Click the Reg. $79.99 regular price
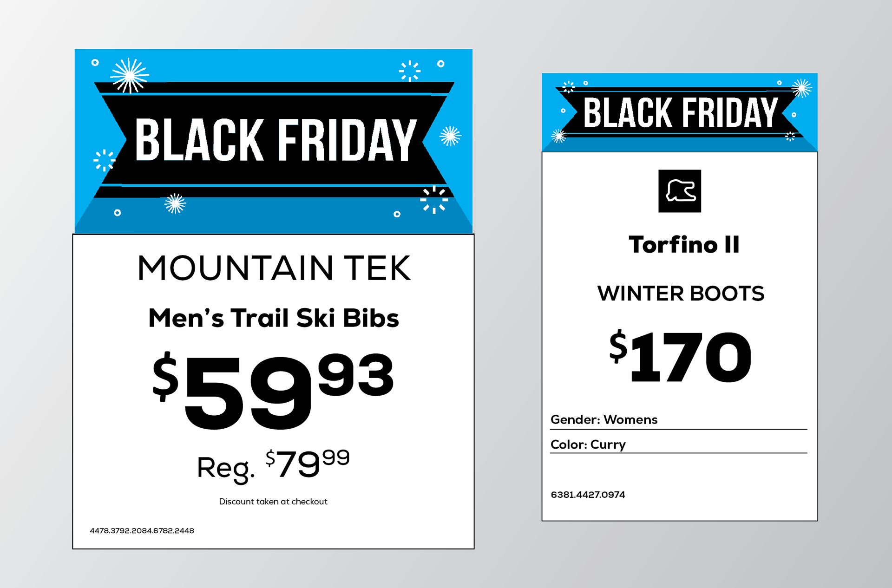 click(273, 466)
